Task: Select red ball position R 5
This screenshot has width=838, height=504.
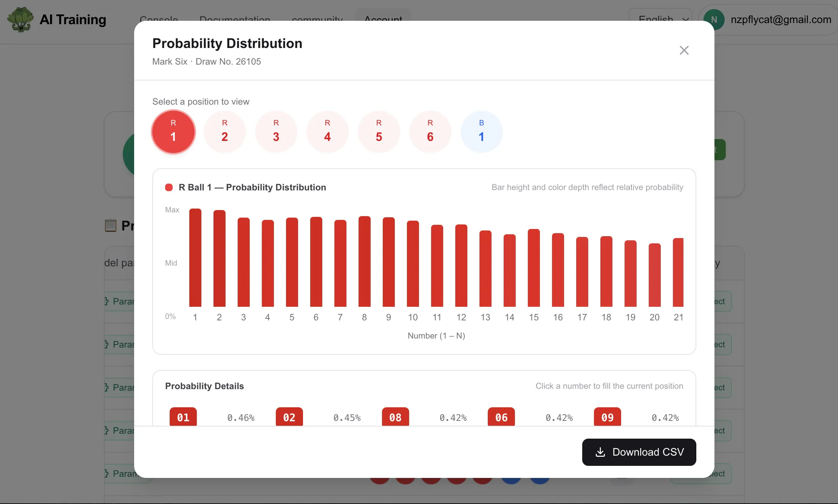Action: pyautogui.click(x=379, y=132)
